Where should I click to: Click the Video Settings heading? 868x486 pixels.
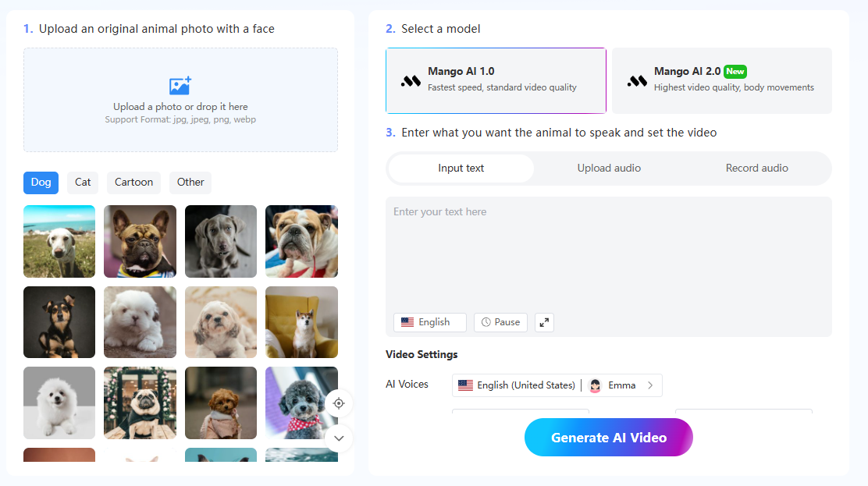click(x=422, y=355)
